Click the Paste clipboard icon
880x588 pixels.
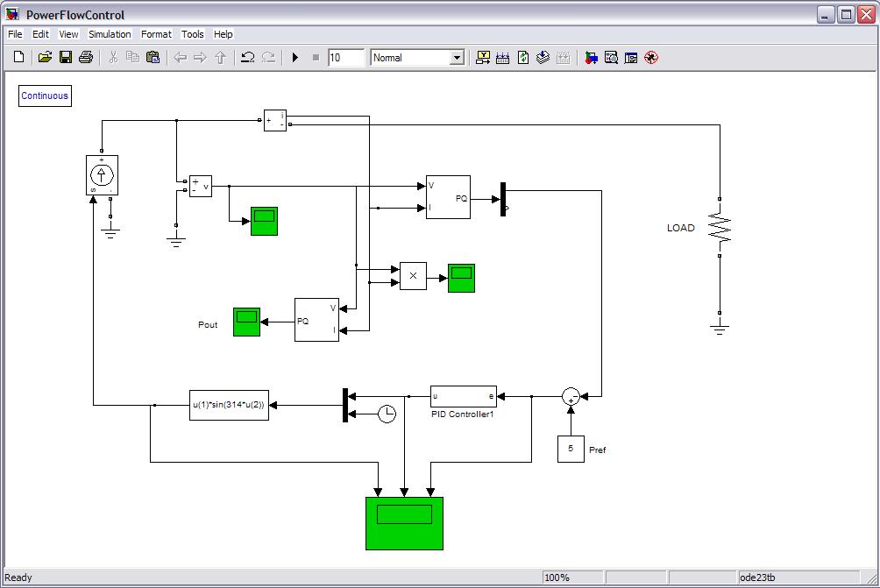coord(153,58)
